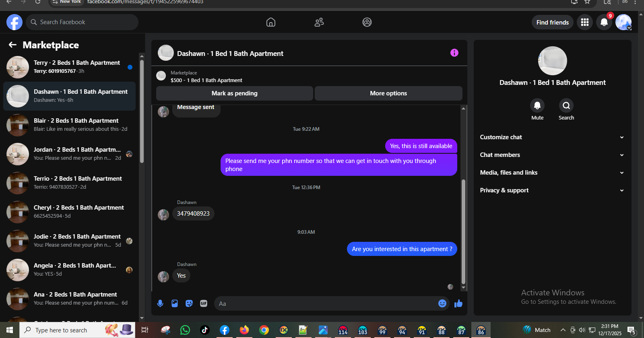The height and width of the screenshot is (338, 644).
Task: Open Ana 2 Beds 1 Bath Apartment chat
Action: tap(69, 299)
